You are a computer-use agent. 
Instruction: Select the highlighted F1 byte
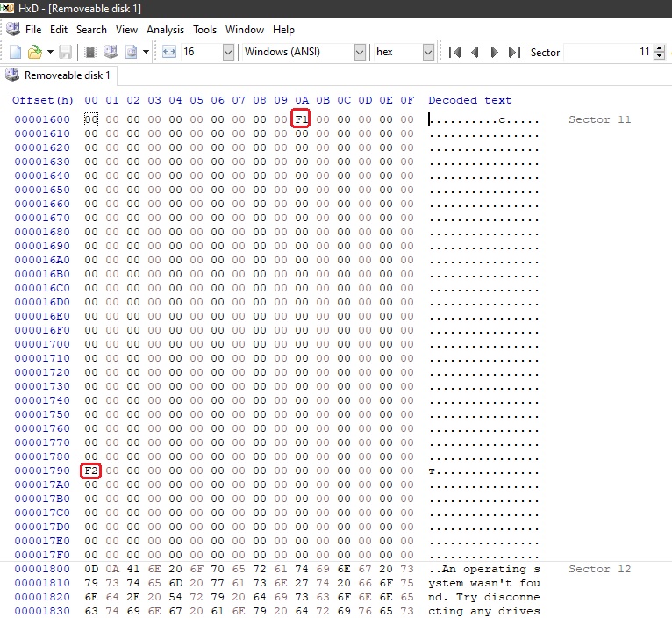click(x=302, y=119)
